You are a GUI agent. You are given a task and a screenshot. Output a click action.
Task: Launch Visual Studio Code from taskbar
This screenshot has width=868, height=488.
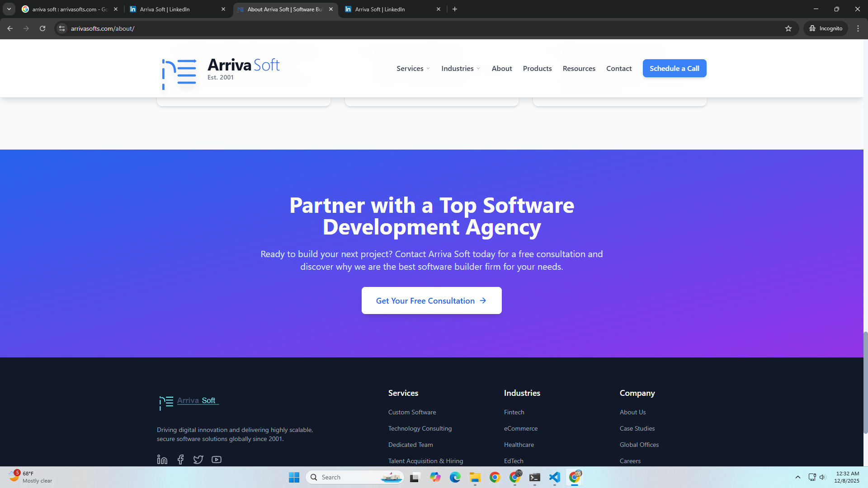[554, 477]
